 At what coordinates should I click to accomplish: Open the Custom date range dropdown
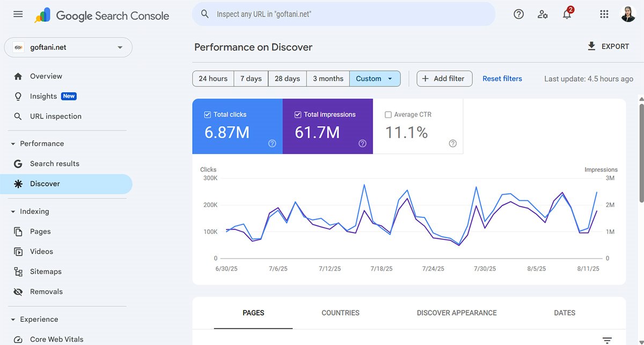[x=375, y=78]
